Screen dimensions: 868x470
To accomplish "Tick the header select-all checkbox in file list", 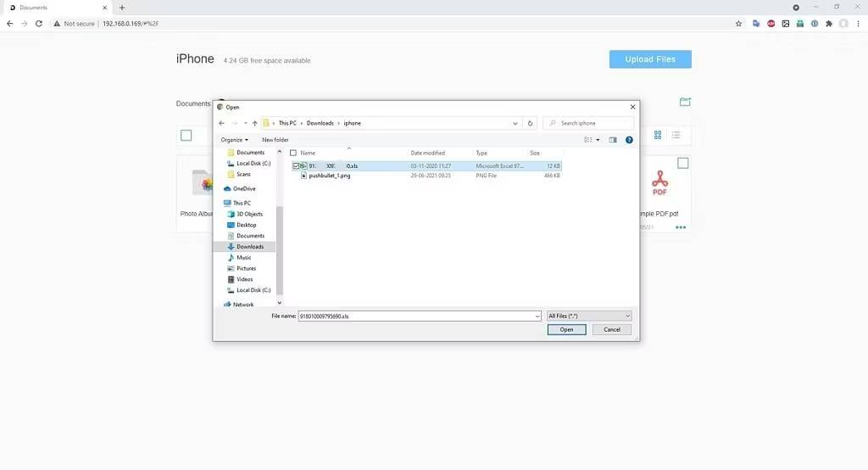I will coord(293,153).
